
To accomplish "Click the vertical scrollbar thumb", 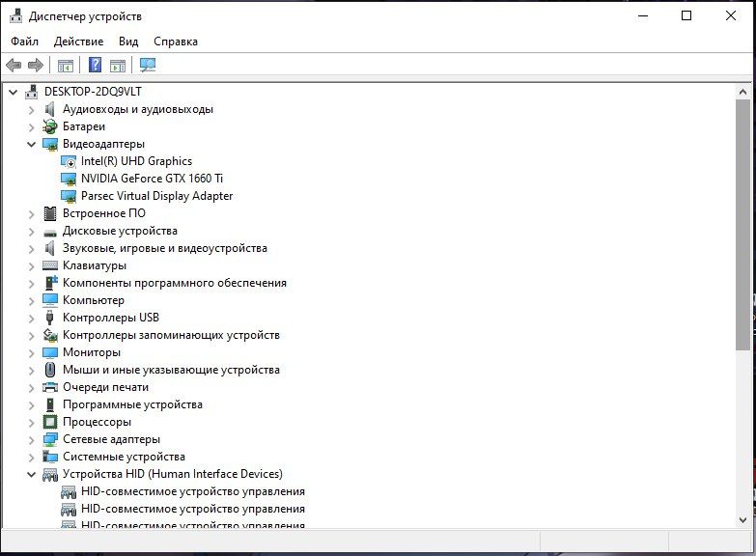I will pos(742,225).
